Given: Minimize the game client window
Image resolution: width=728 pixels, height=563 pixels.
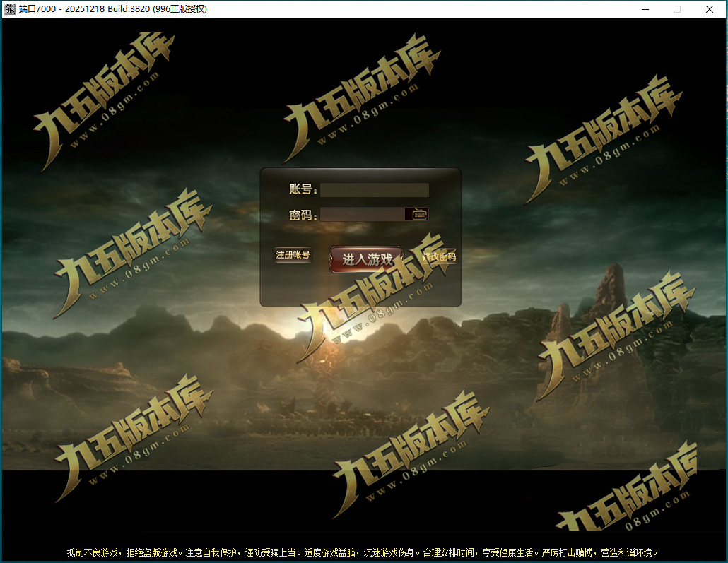Looking at the screenshot, I should 645,9.
